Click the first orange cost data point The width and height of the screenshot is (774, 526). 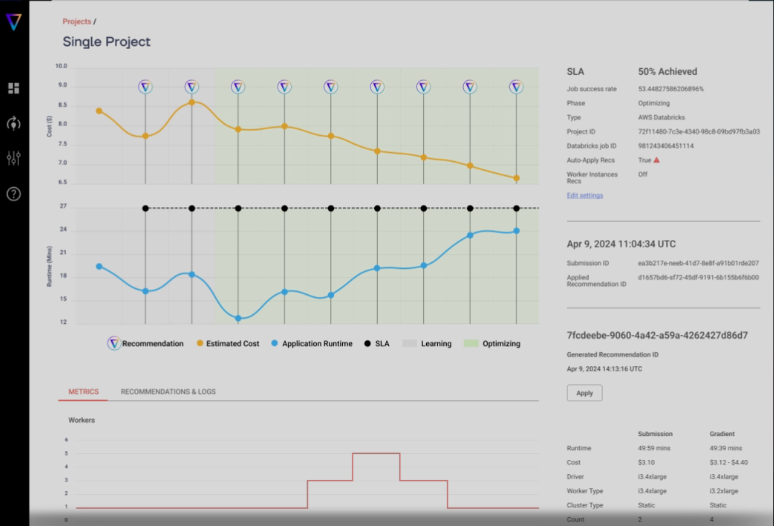pyautogui.click(x=98, y=110)
